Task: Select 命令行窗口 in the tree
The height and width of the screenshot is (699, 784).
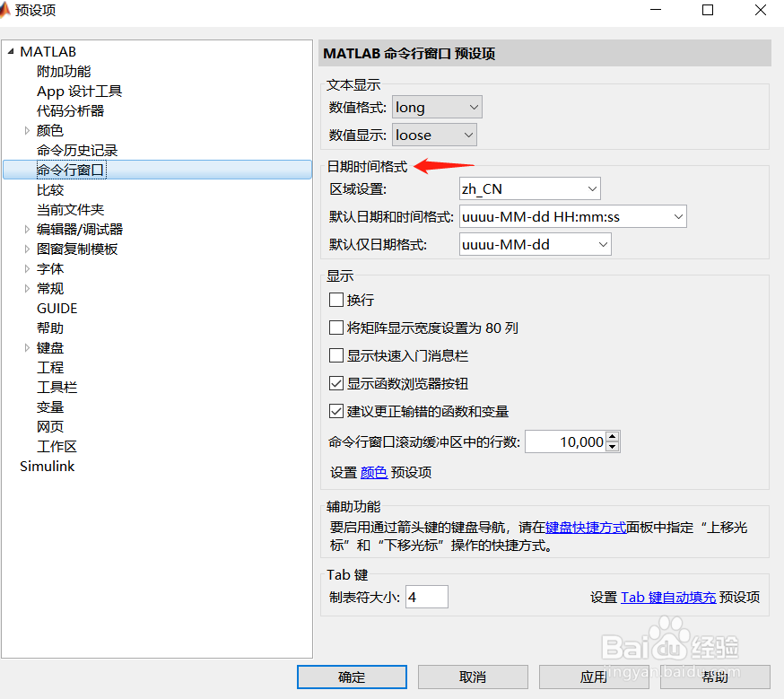Action: (71, 170)
